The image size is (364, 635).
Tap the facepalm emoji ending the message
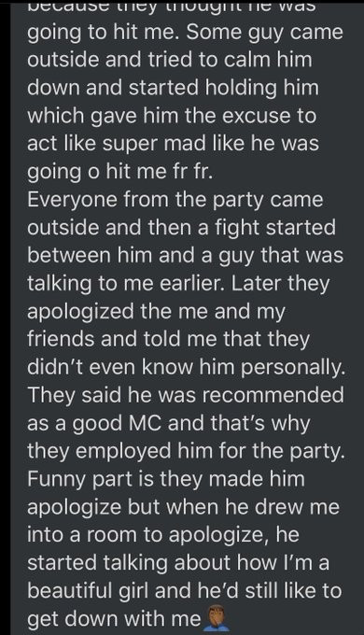pyautogui.click(x=216, y=620)
